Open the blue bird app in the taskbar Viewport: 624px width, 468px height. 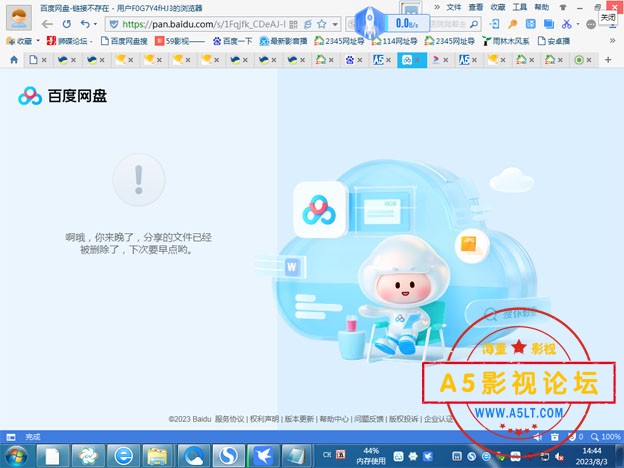[x=262, y=456]
